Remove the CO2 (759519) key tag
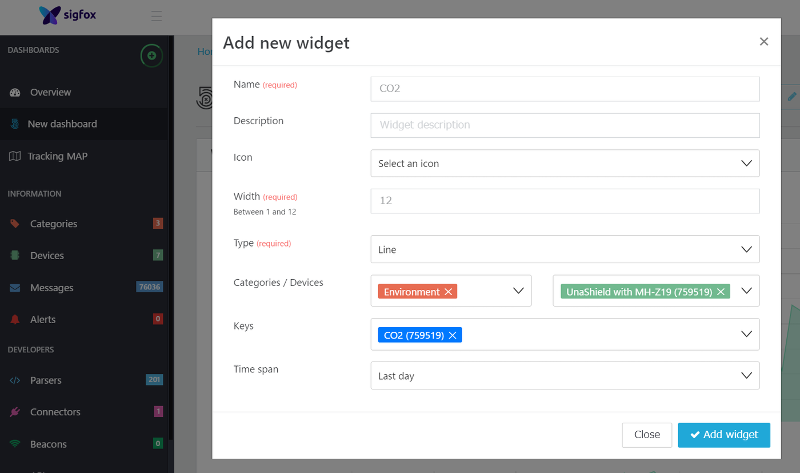This screenshot has height=473, width=800. 453,335
